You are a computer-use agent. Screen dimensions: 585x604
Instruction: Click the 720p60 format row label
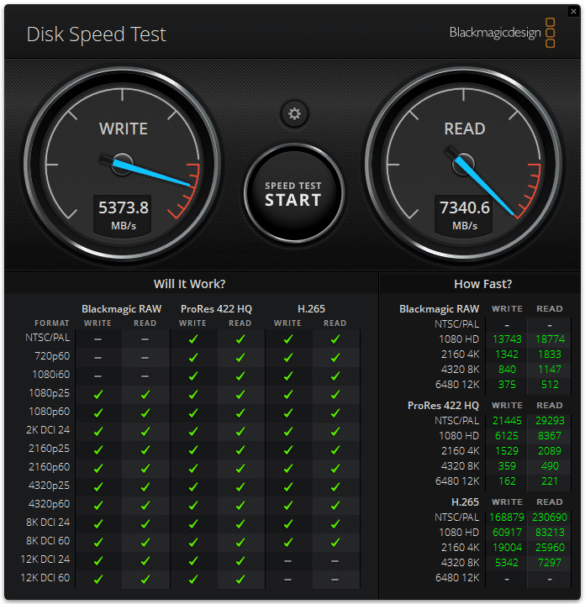point(52,356)
